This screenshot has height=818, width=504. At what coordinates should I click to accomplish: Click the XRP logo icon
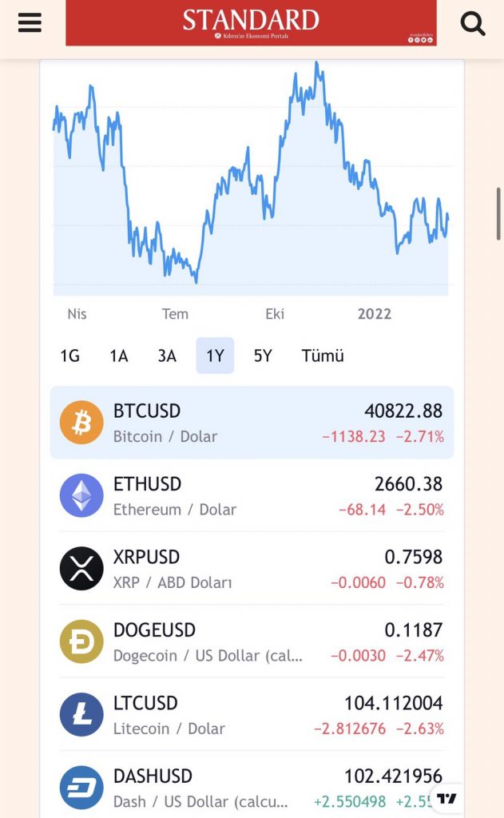coord(81,568)
